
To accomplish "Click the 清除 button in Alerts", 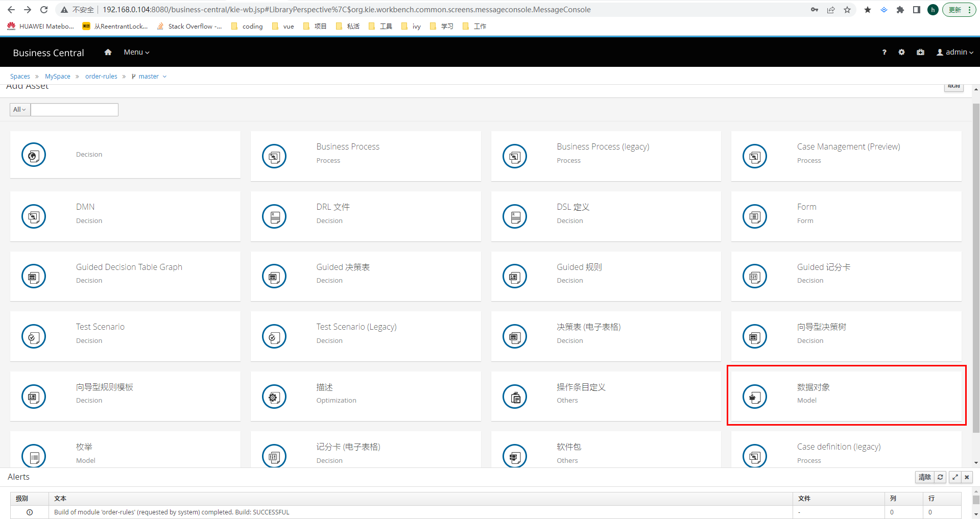I will pyautogui.click(x=924, y=477).
